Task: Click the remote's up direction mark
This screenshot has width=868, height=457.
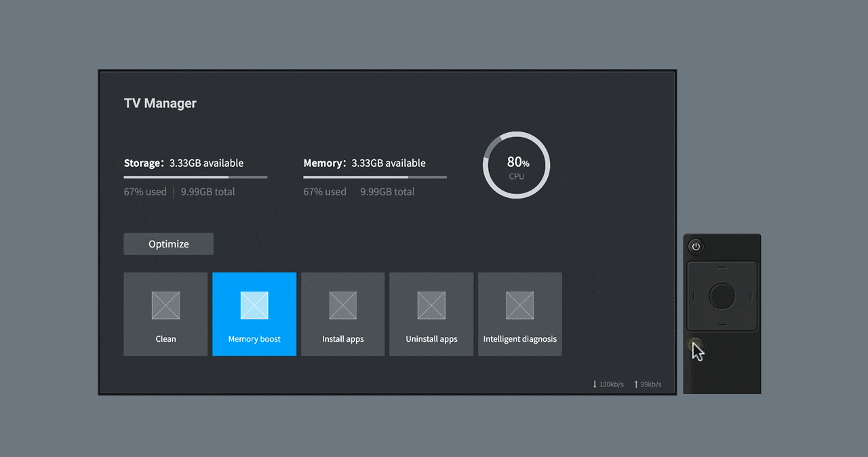Action: point(722,268)
